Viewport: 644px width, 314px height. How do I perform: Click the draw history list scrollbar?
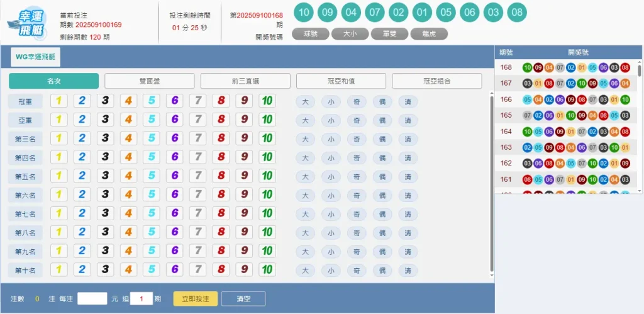[x=641, y=126]
